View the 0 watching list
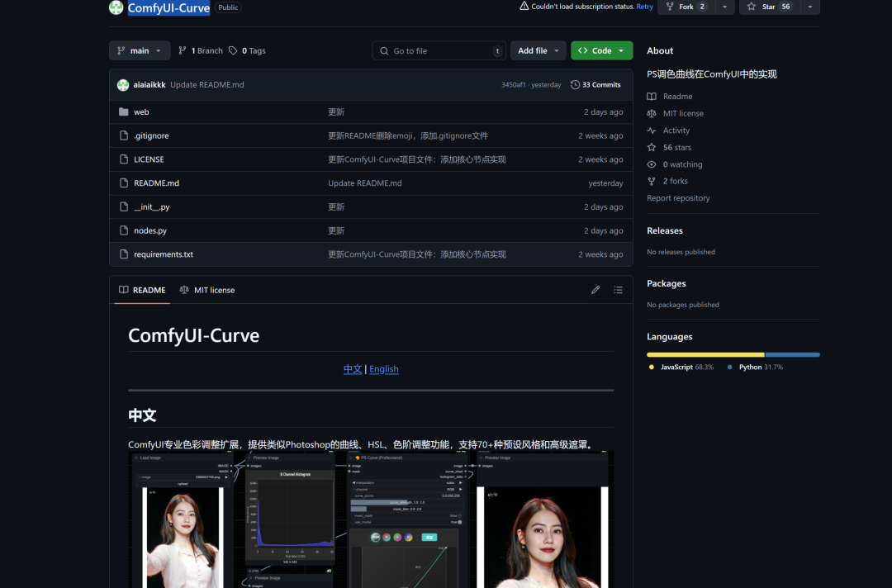 675,164
